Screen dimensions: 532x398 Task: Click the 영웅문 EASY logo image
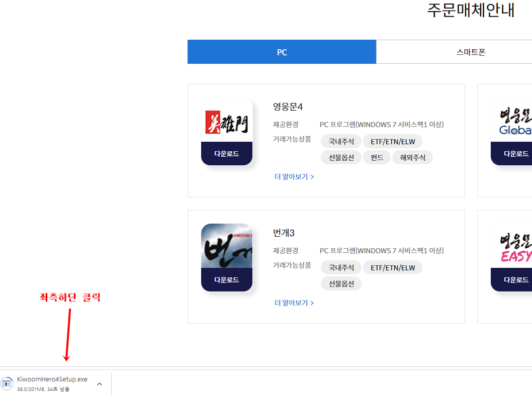(512, 246)
